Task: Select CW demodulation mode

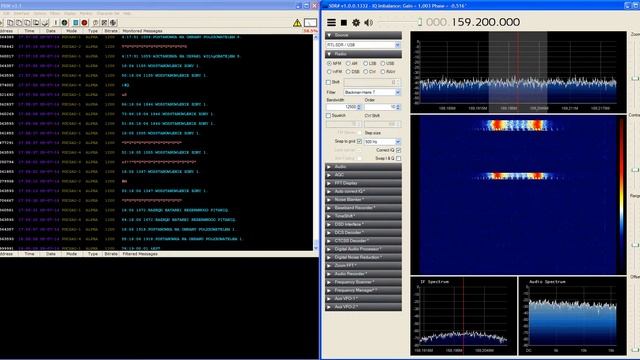Action: click(370, 72)
